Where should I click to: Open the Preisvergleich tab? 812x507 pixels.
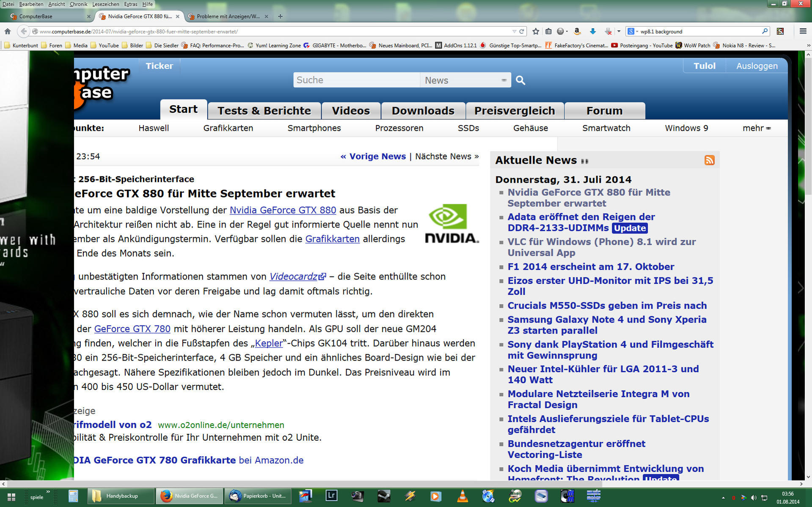pyautogui.click(x=515, y=110)
